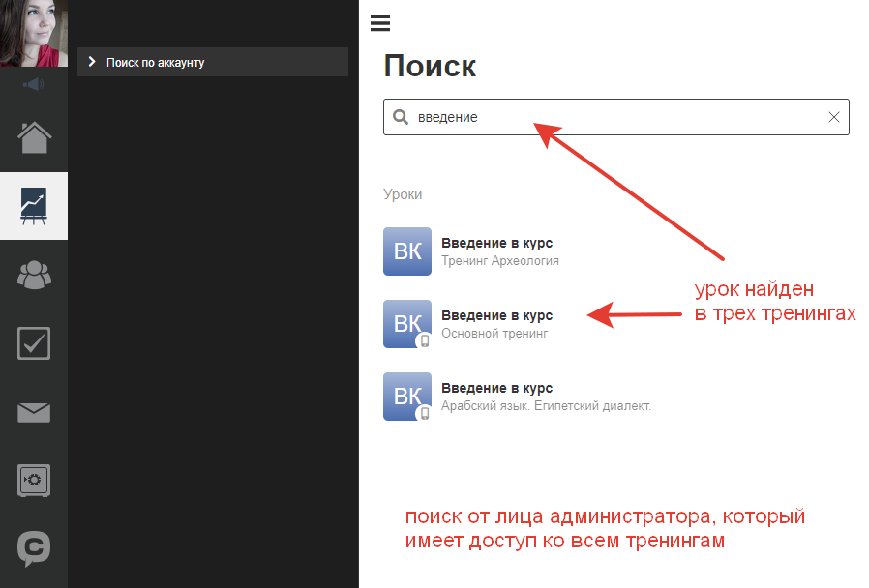Go to the Home sidebar icon
The height and width of the screenshot is (588, 869).
35,137
